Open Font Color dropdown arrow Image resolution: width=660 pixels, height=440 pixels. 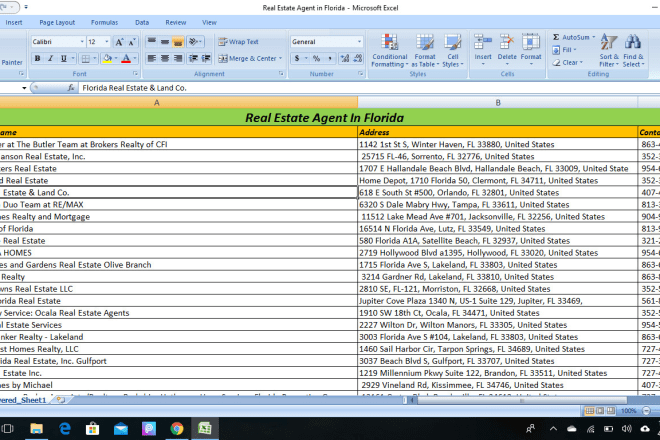[135, 59]
